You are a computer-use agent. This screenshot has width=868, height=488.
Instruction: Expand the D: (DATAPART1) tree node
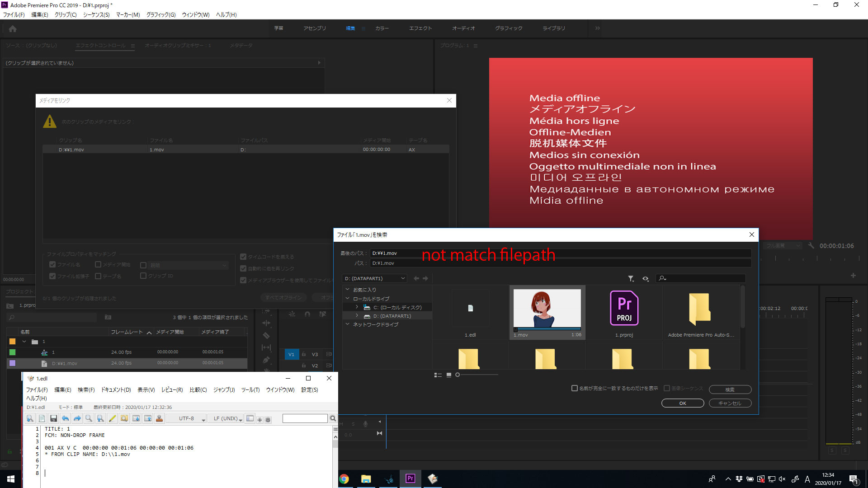pos(357,316)
